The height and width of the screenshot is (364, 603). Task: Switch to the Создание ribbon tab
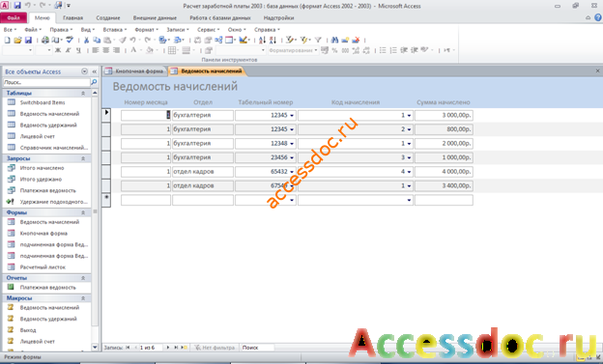click(108, 17)
